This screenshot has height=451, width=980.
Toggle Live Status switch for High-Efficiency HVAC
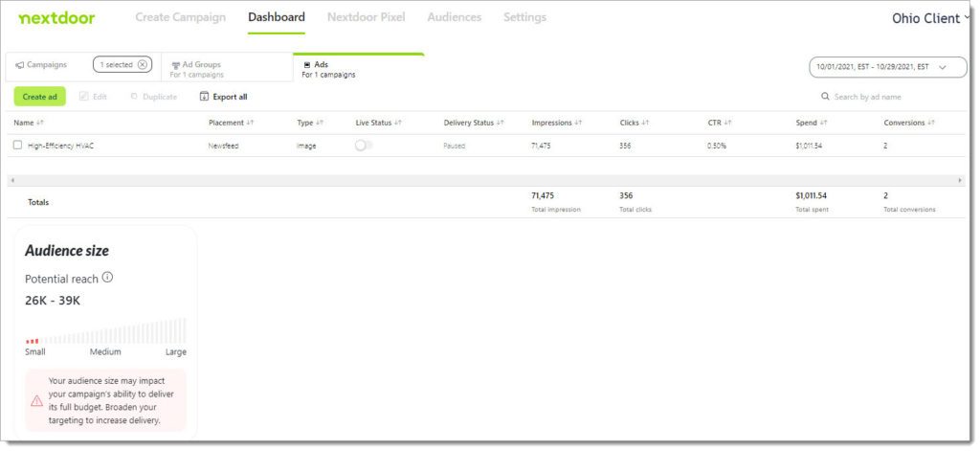364,146
